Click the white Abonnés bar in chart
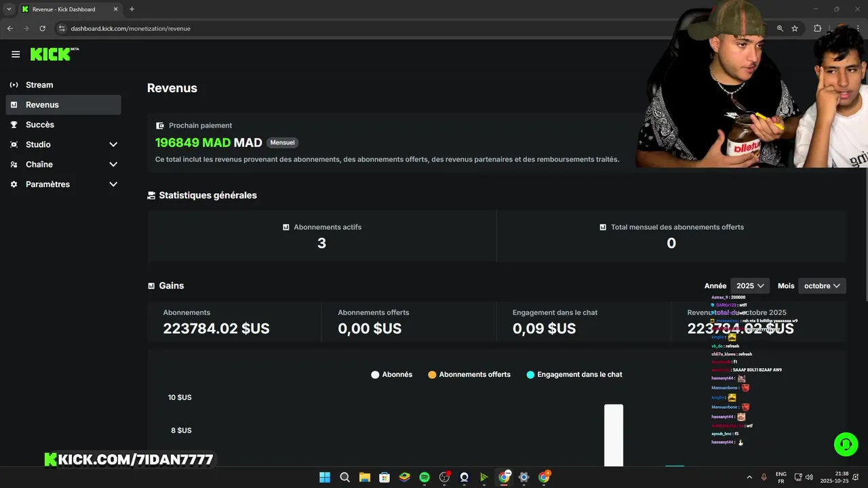This screenshot has height=488, width=868. [614, 435]
